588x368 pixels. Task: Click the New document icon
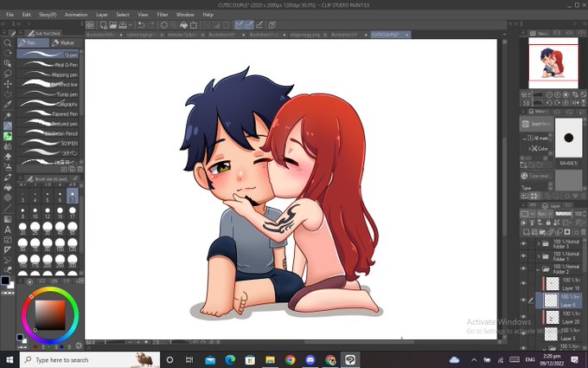pyautogui.click(x=103, y=25)
